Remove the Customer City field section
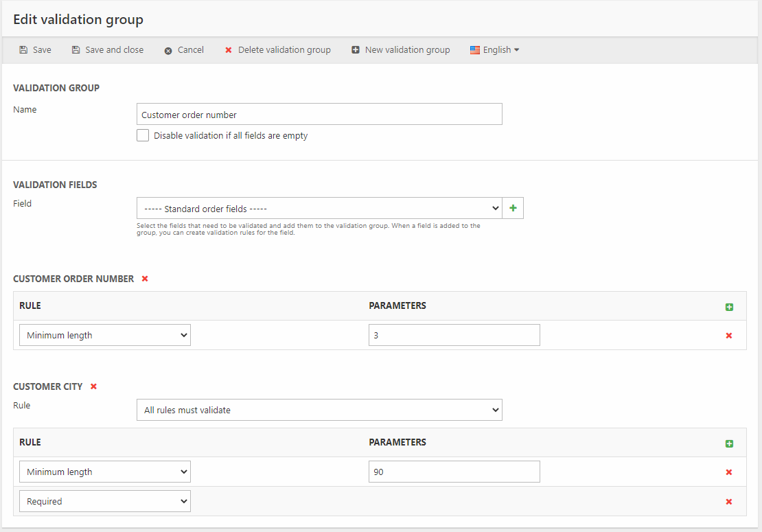The image size is (762, 532). pos(93,386)
